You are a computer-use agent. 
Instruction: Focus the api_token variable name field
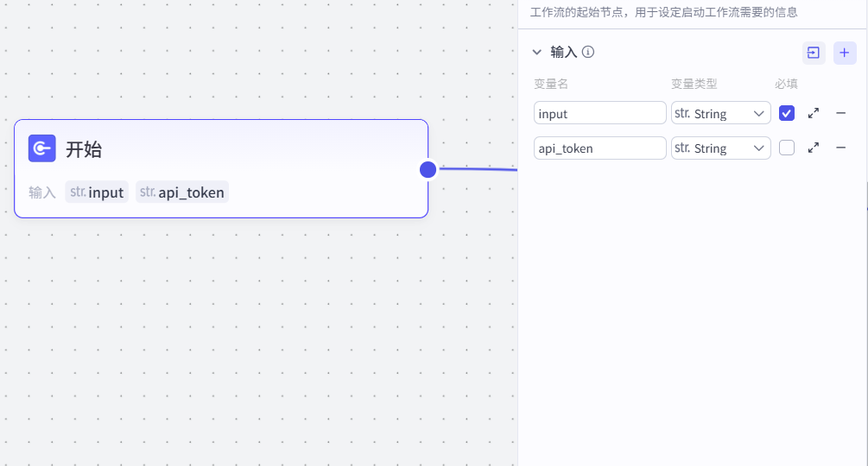pyautogui.click(x=599, y=148)
